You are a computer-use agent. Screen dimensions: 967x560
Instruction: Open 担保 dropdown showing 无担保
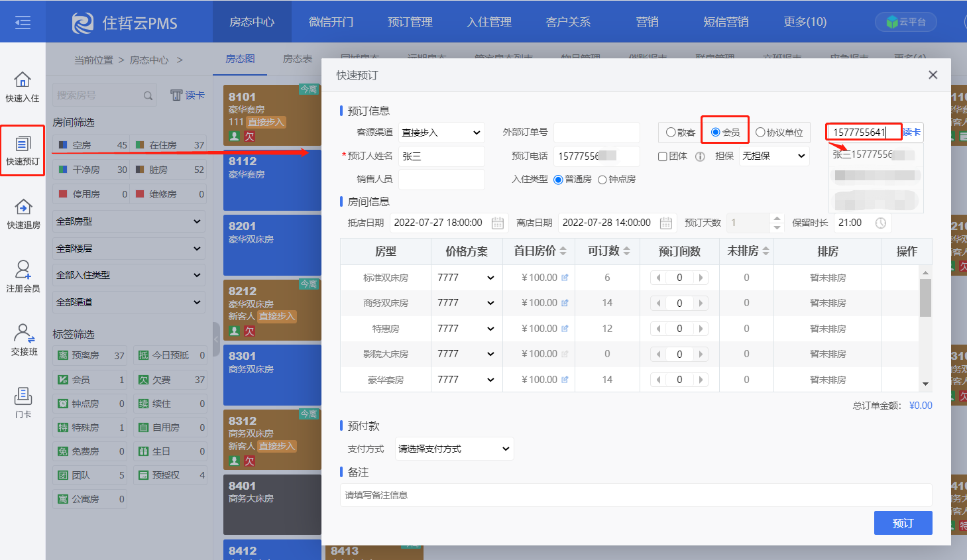pos(773,156)
